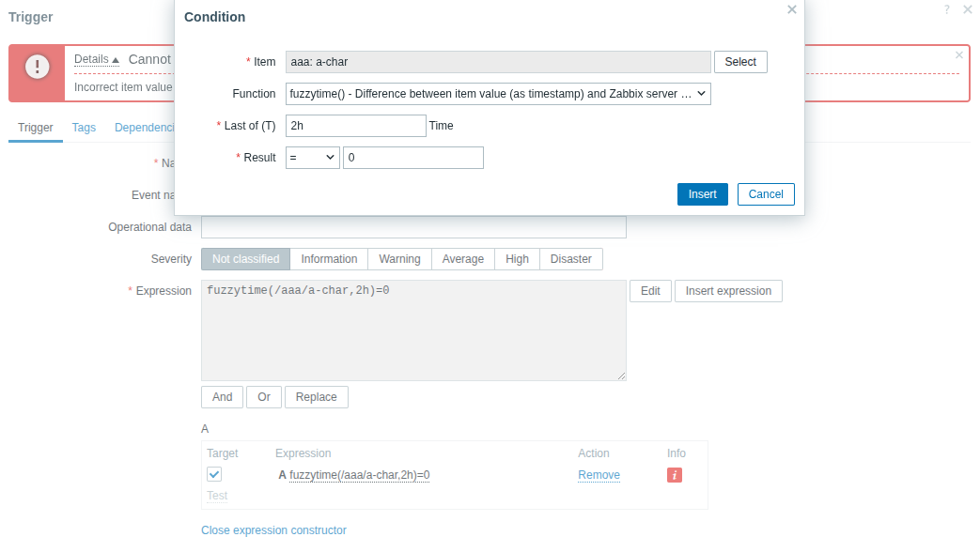Toggle the expression A target checkbox
Viewport: 980px width, 537px height.
(x=214, y=474)
